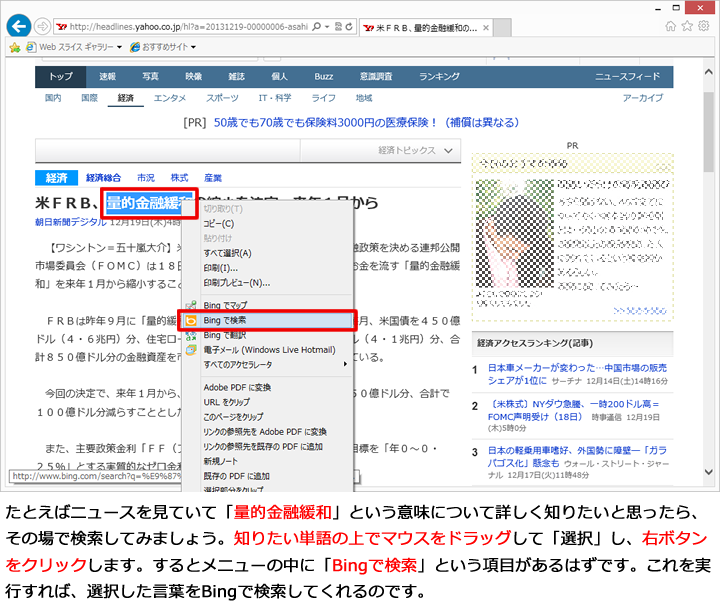Go to エンタメ news category
The width and height of the screenshot is (720, 603).
click(x=170, y=98)
